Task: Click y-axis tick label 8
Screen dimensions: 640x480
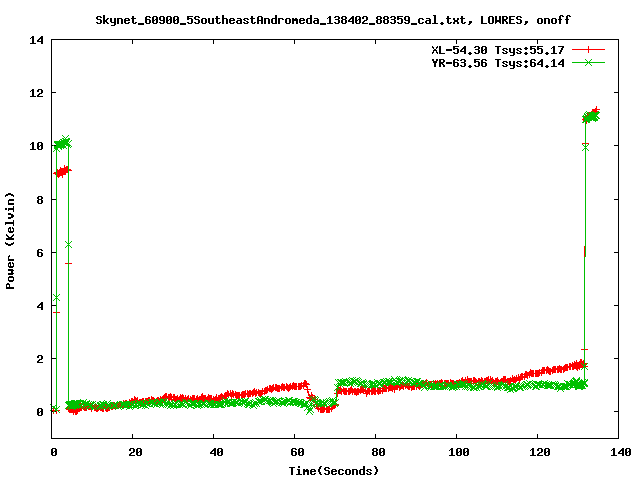Action: pyautogui.click(x=40, y=200)
